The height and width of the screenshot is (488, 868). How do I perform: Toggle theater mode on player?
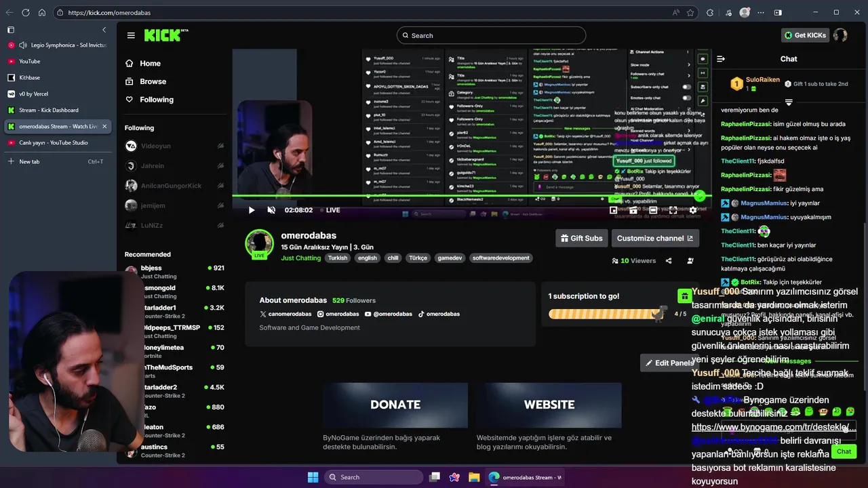[x=653, y=210]
